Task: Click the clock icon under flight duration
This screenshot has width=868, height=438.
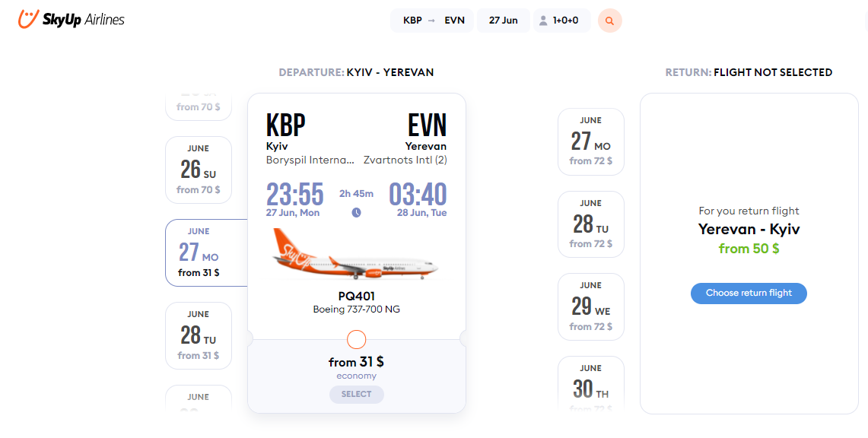Action: [357, 212]
